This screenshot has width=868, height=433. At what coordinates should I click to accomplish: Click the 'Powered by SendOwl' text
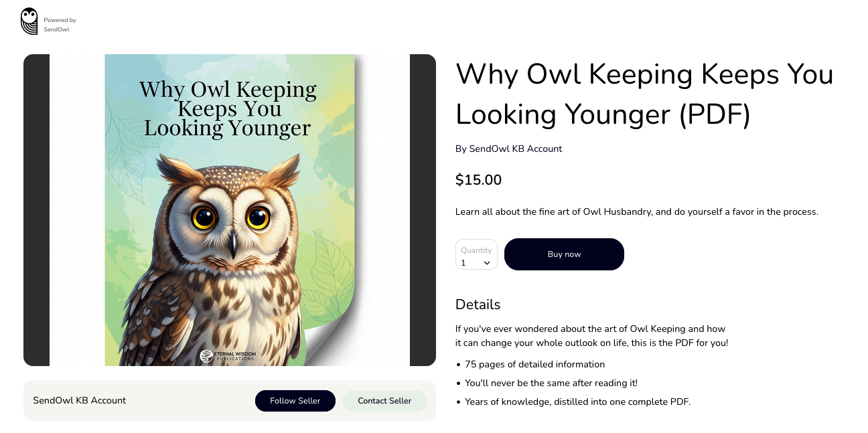click(x=60, y=25)
